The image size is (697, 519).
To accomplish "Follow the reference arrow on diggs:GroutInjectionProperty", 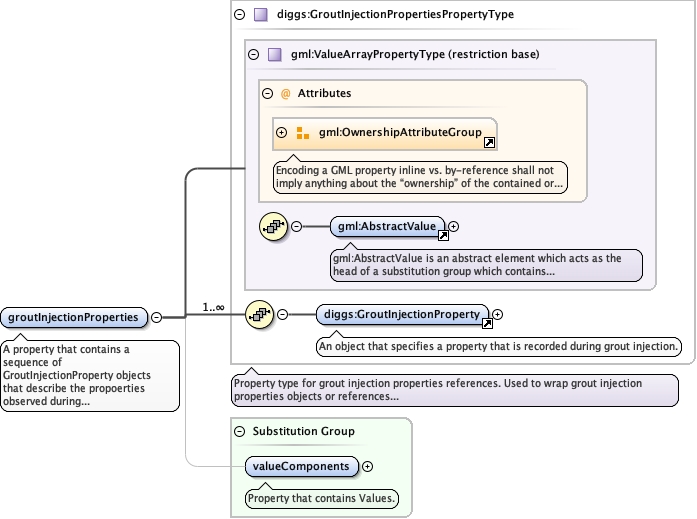I will (487, 324).
